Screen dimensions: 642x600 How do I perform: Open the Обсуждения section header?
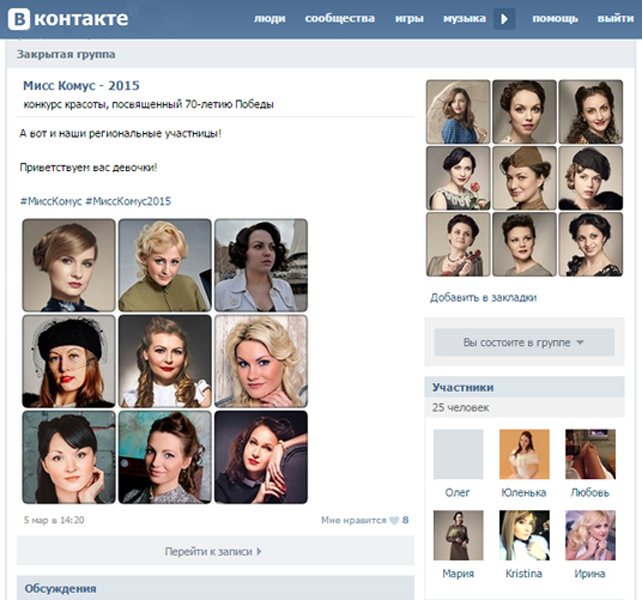[x=215, y=588]
